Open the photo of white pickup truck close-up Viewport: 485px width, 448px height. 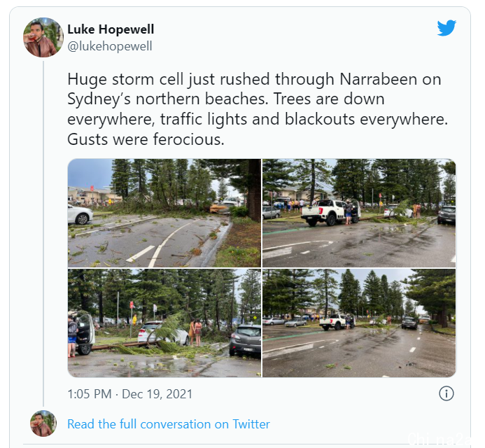point(359,213)
